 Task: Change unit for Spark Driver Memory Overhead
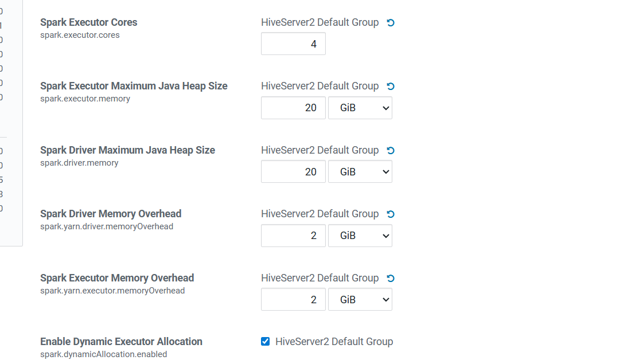[360, 236]
